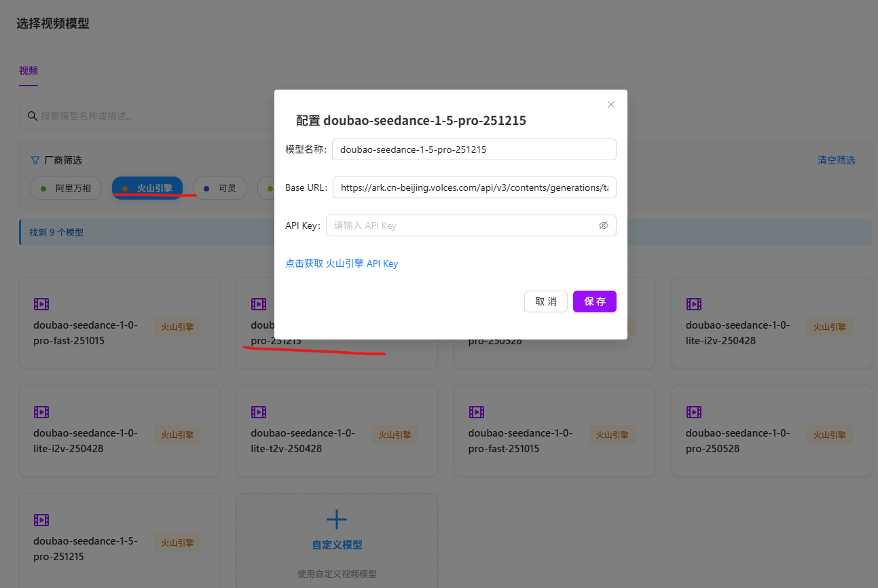The width and height of the screenshot is (878, 588).
Task: Click the 找到 9 个模型 result text
Action: (x=56, y=232)
